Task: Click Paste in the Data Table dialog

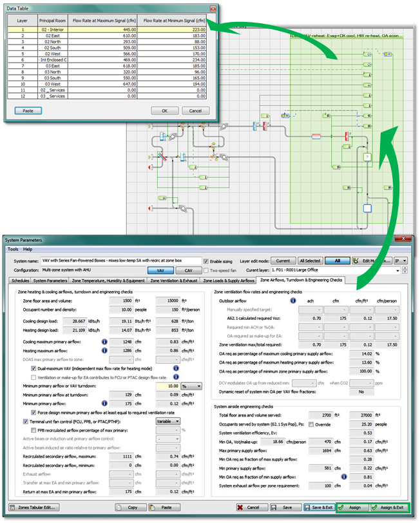Action: [28, 110]
